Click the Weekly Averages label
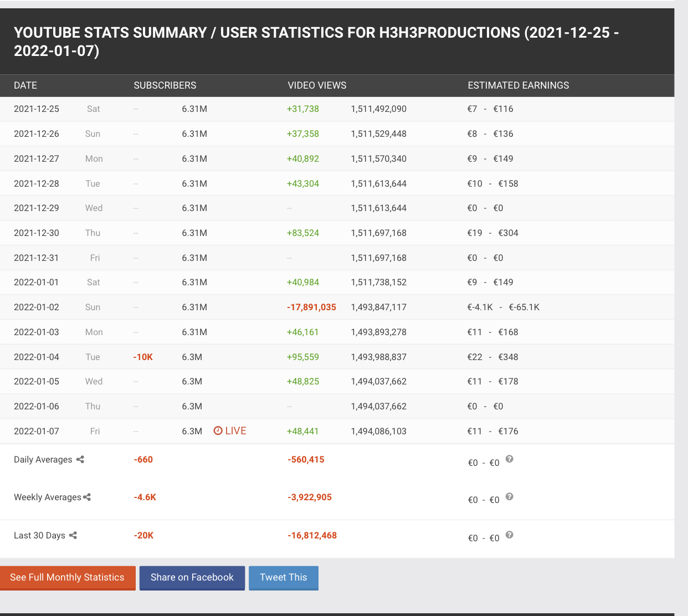The image size is (688, 616). pyautogui.click(x=48, y=497)
